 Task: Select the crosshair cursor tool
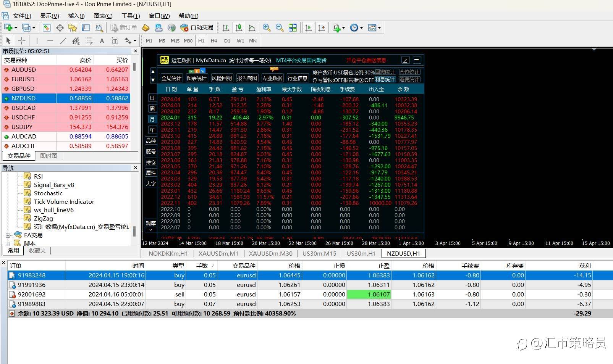pyautogui.click(x=22, y=41)
